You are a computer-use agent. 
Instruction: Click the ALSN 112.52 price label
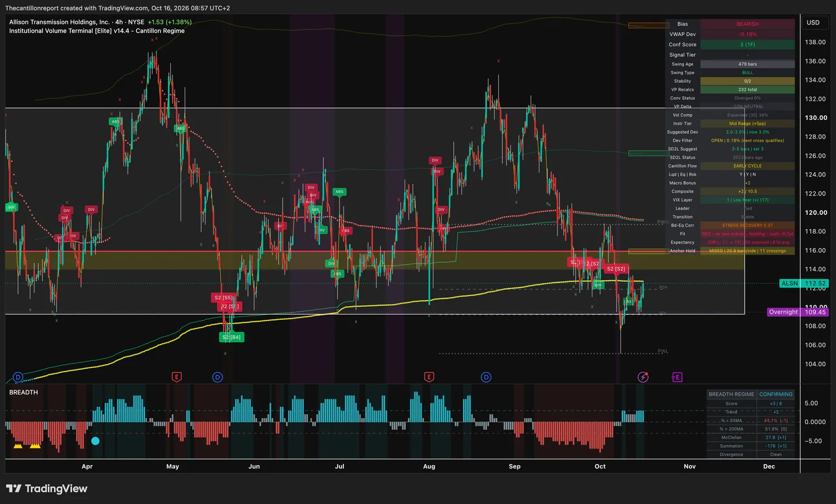[x=804, y=283]
